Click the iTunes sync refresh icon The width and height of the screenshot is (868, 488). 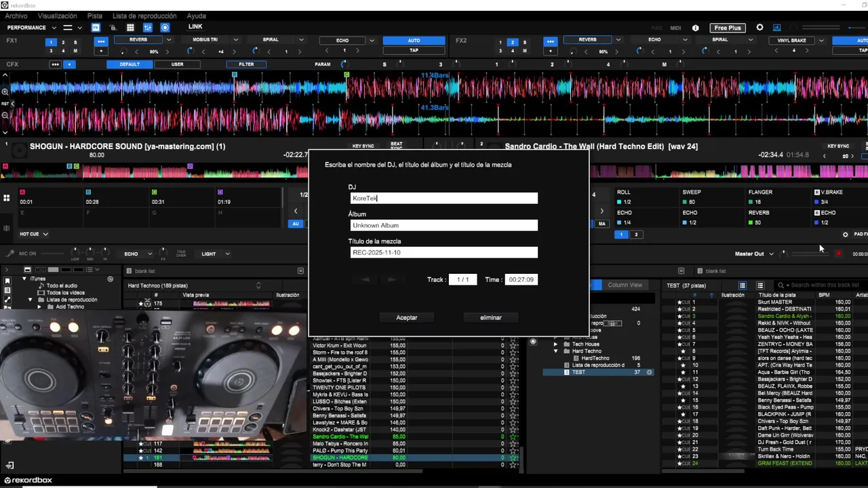pyautogui.click(x=110, y=279)
